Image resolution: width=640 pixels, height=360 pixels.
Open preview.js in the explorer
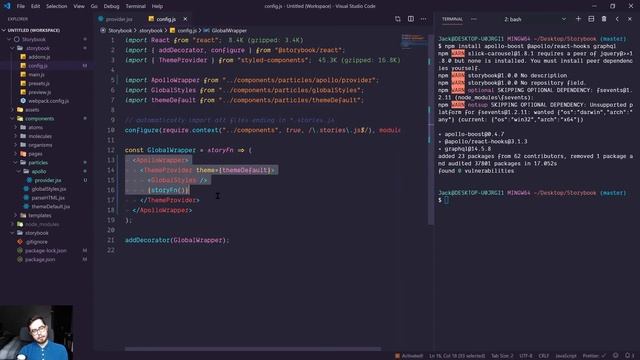[x=40, y=92]
